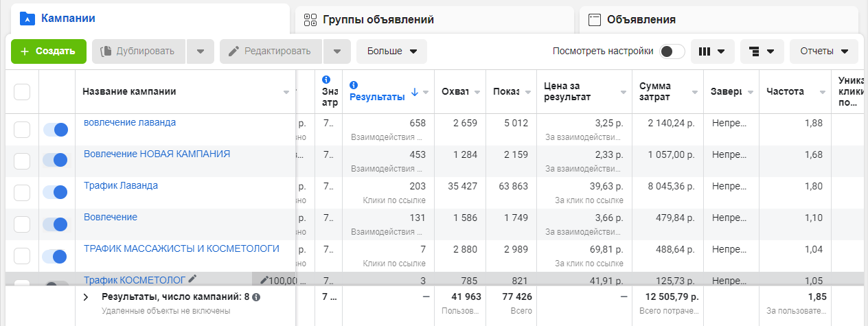Open dropdown arrow next to Редактировать

click(x=337, y=51)
